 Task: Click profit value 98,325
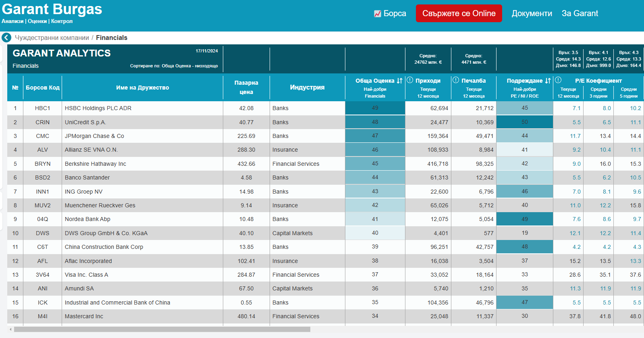(485, 164)
